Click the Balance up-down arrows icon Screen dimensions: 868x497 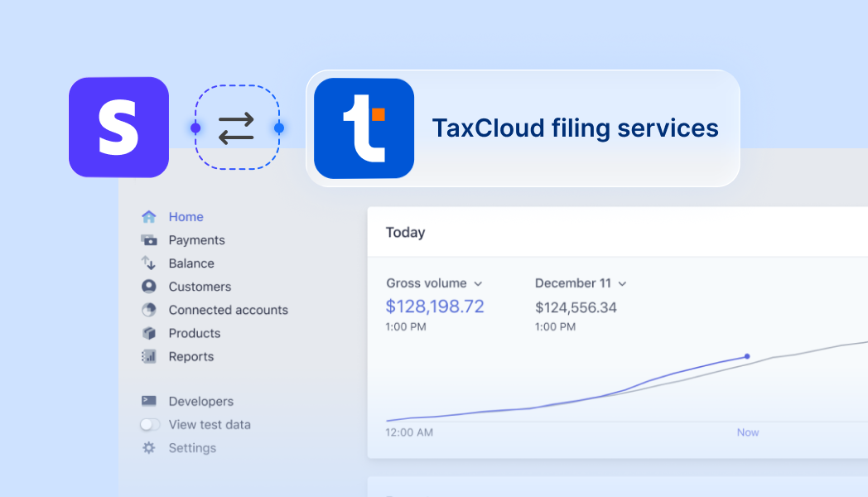[148, 263]
